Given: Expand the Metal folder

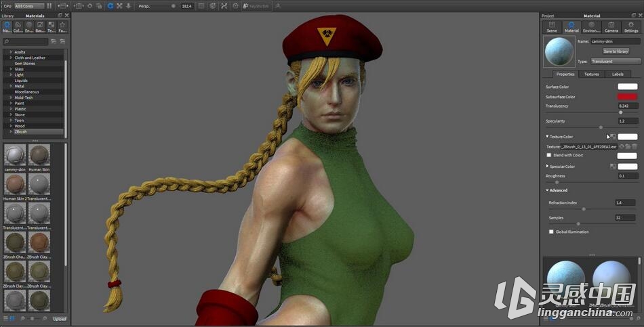Looking at the screenshot, I should coord(11,86).
